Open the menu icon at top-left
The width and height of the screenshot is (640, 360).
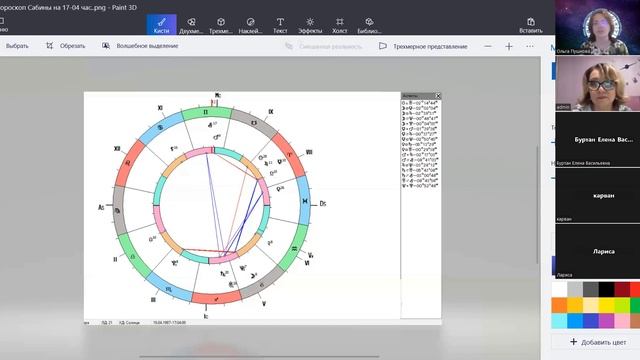click(2, 24)
